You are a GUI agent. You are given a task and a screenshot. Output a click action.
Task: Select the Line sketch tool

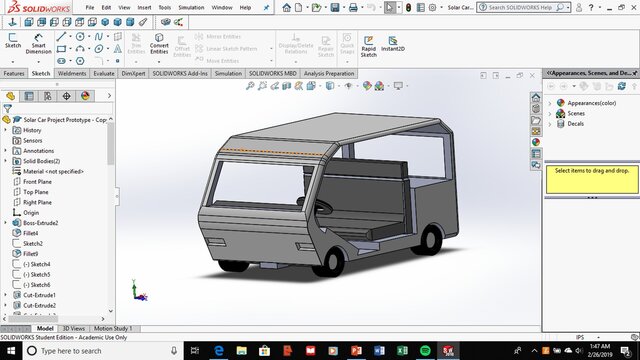[61, 37]
